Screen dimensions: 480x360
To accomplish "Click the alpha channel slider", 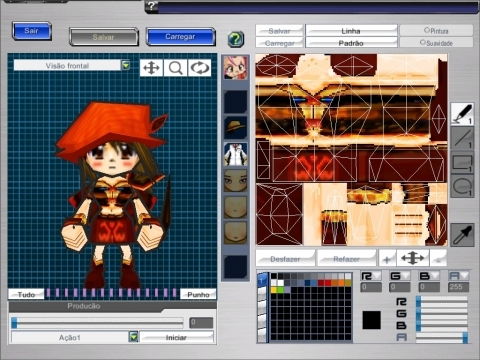I will click(x=442, y=337).
